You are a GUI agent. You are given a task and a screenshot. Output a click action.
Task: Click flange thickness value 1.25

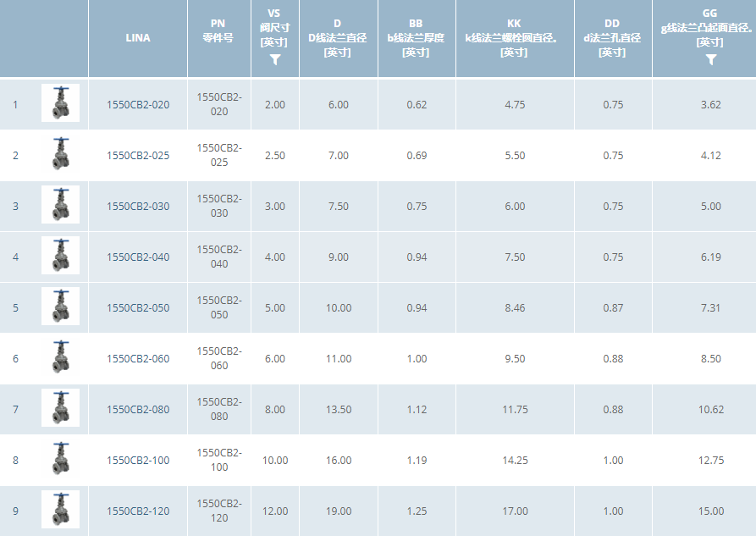pos(417,511)
